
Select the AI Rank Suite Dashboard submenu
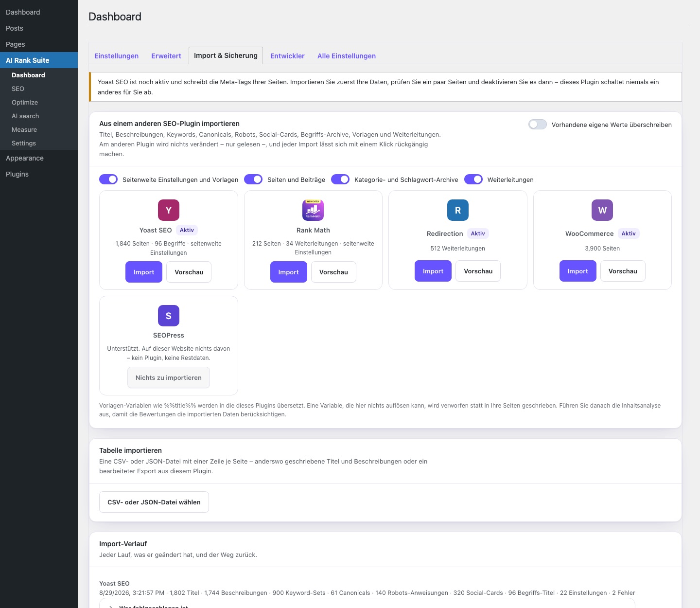[x=39, y=75]
